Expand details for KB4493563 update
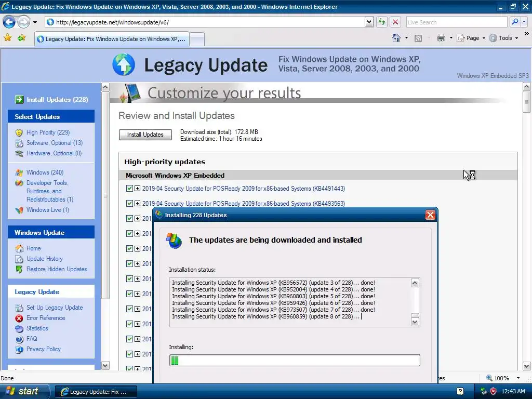This screenshot has width=532, height=399. point(137,204)
